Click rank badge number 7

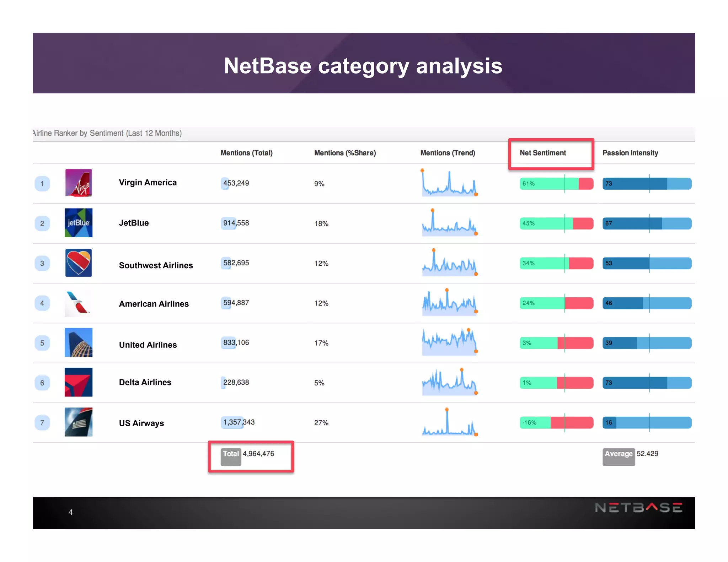42,422
